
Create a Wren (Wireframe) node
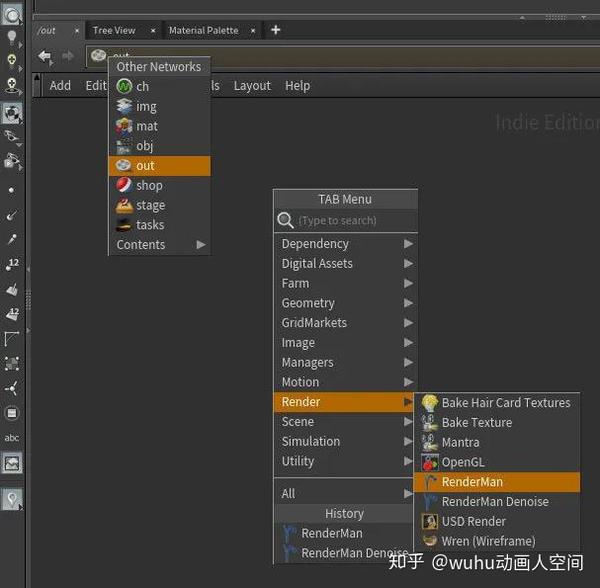tap(497, 541)
